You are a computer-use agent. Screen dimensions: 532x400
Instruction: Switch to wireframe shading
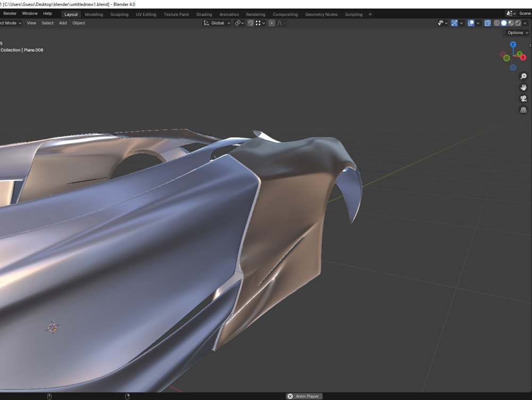click(497, 23)
